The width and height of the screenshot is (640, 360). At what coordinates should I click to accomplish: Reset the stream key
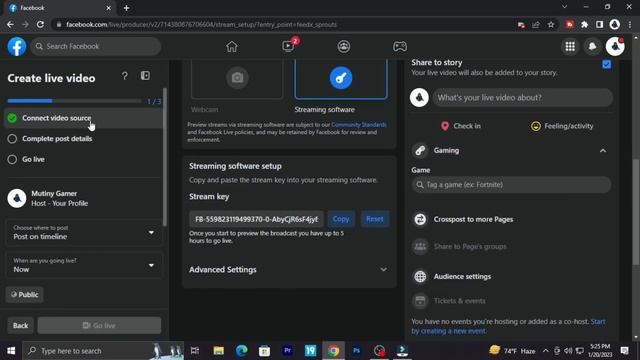pos(375,219)
